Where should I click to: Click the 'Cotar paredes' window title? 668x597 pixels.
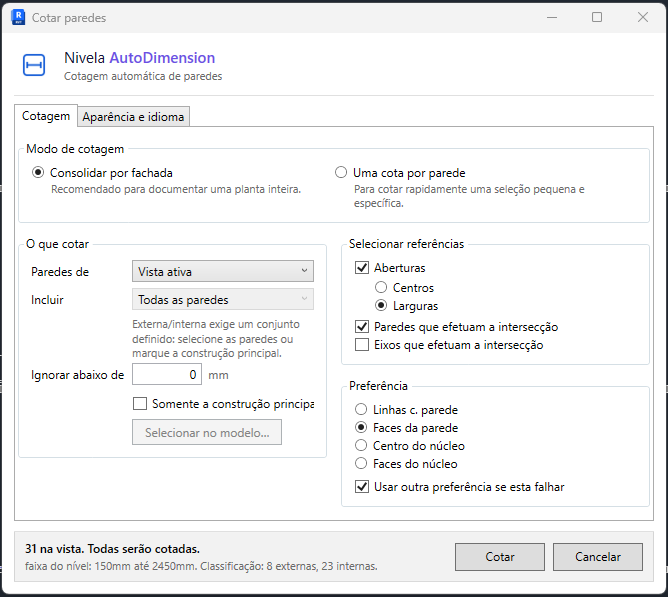pos(69,18)
